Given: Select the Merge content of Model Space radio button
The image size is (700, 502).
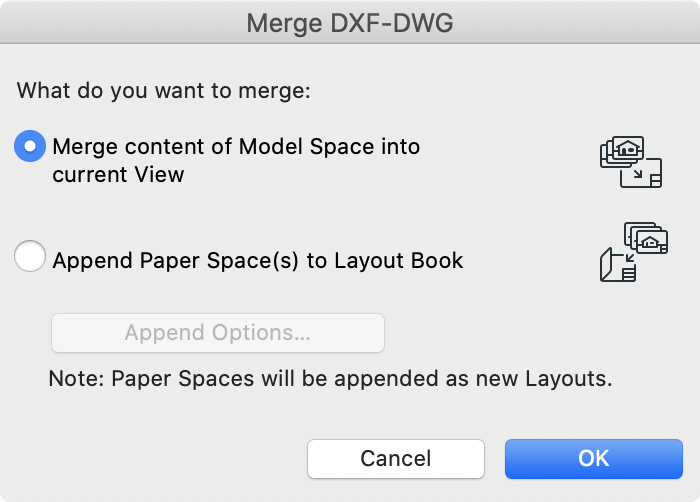Looking at the screenshot, I should (x=30, y=146).
